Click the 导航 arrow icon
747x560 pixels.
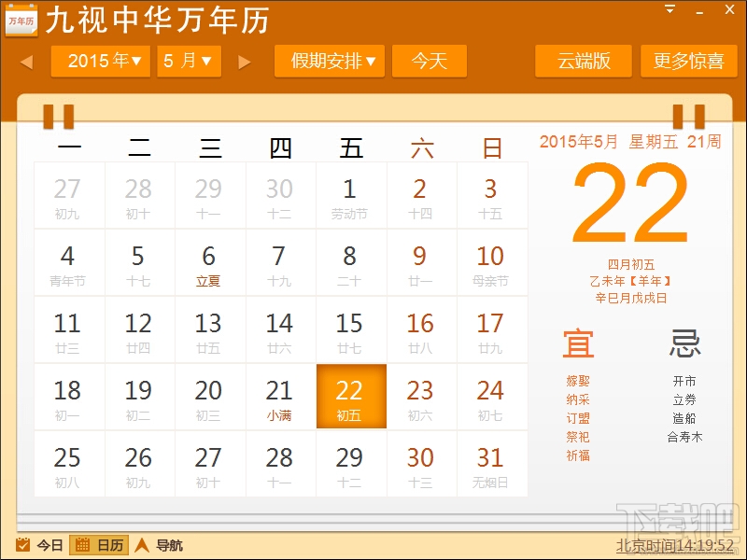142,545
